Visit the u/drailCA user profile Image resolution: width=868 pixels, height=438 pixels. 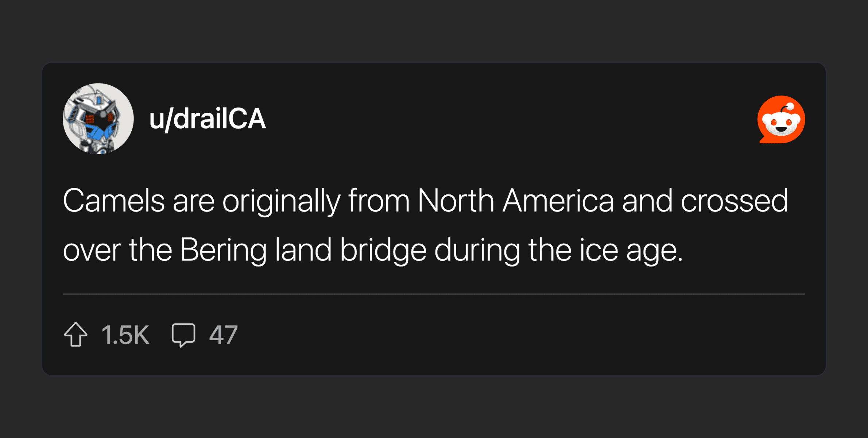coord(207,119)
